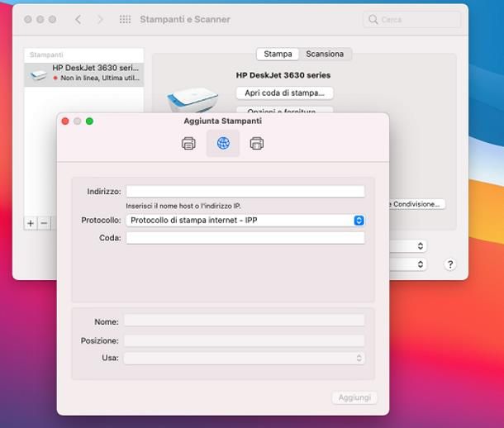Go forward in Stampanti e Scanner window
Screen dimensions: 504x428
click(x=100, y=20)
